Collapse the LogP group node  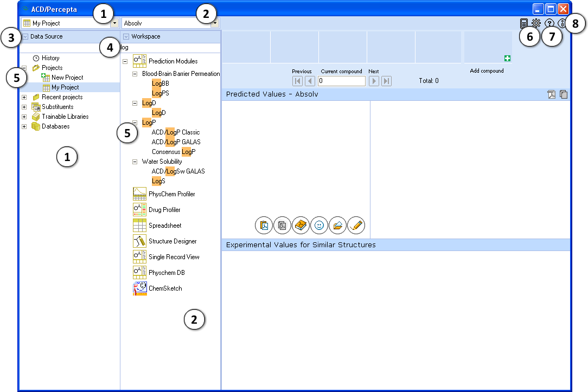[135, 123]
